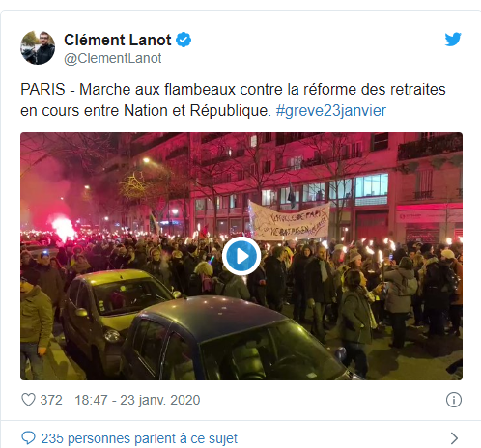Viewport: 481px width, 448px height.
Task: Open the #greve23janvier hashtag link
Action: 331,110
